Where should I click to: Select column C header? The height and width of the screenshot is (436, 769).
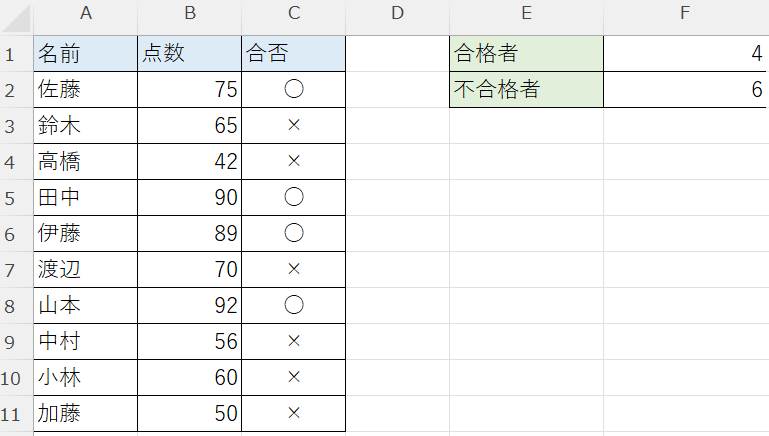click(294, 13)
